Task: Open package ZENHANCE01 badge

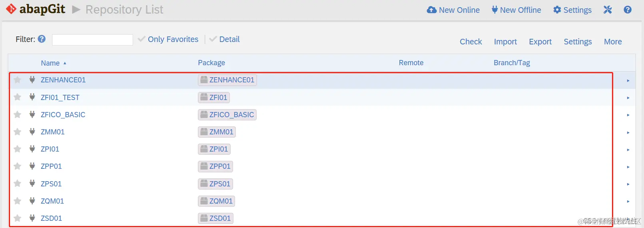Action: pos(227,80)
